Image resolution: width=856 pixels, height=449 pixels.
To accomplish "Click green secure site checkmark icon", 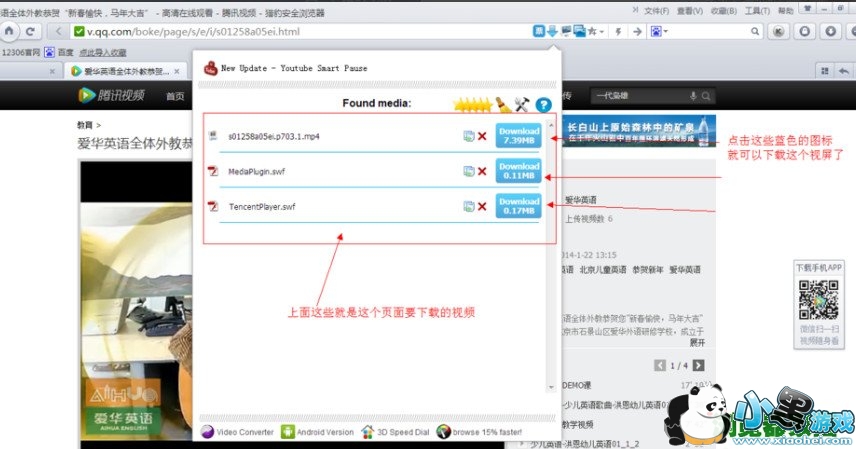I will click(x=79, y=32).
